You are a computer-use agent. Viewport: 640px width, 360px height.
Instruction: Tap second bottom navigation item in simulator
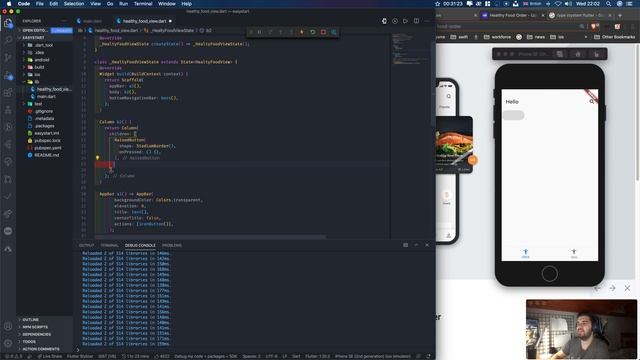click(x=574, y=253)
